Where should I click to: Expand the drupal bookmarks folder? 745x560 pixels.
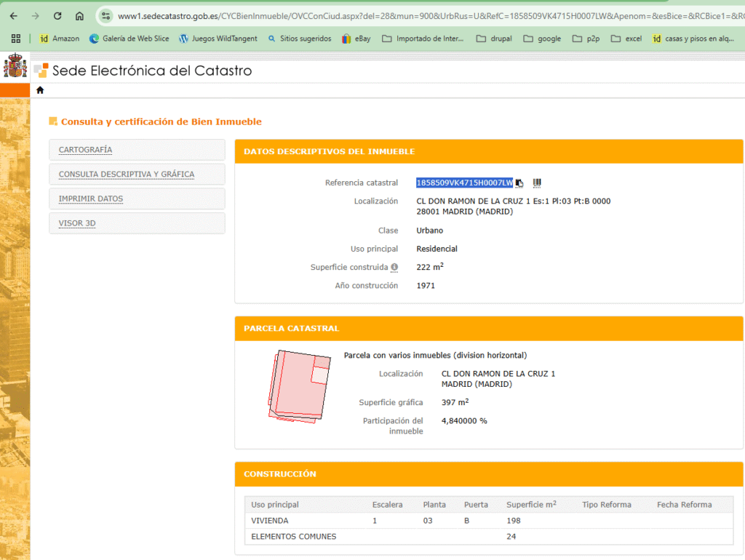tap(493, 39)
